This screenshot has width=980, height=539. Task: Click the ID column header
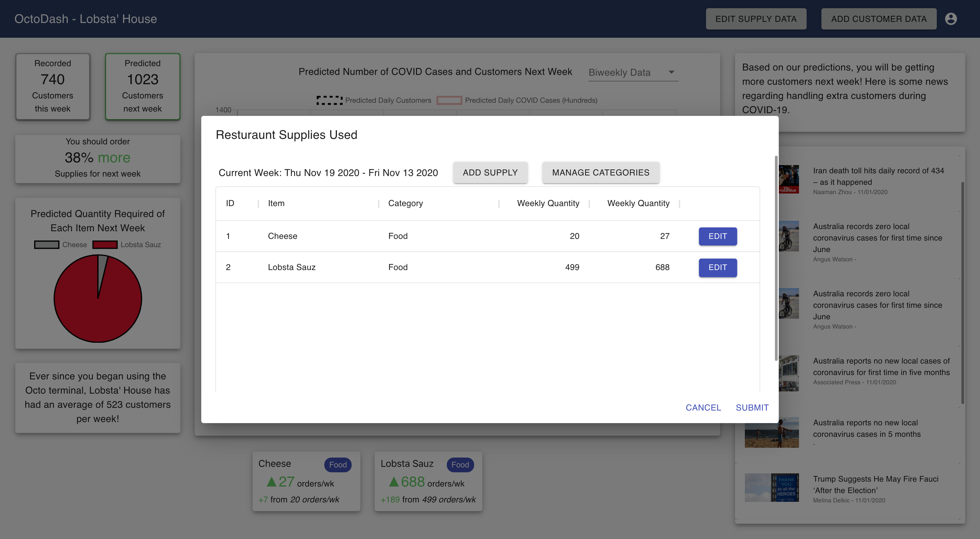230,203
